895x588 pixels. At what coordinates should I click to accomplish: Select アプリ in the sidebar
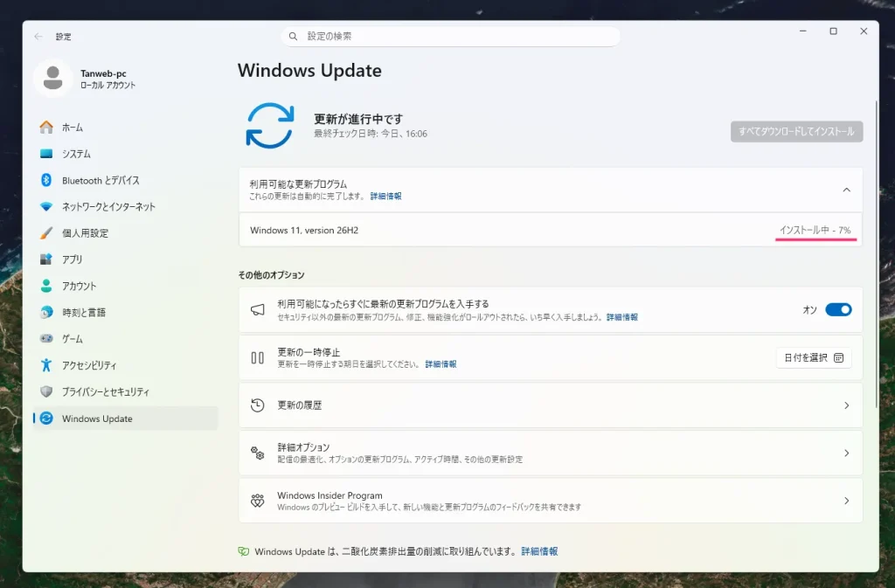[x=126, y=259]
